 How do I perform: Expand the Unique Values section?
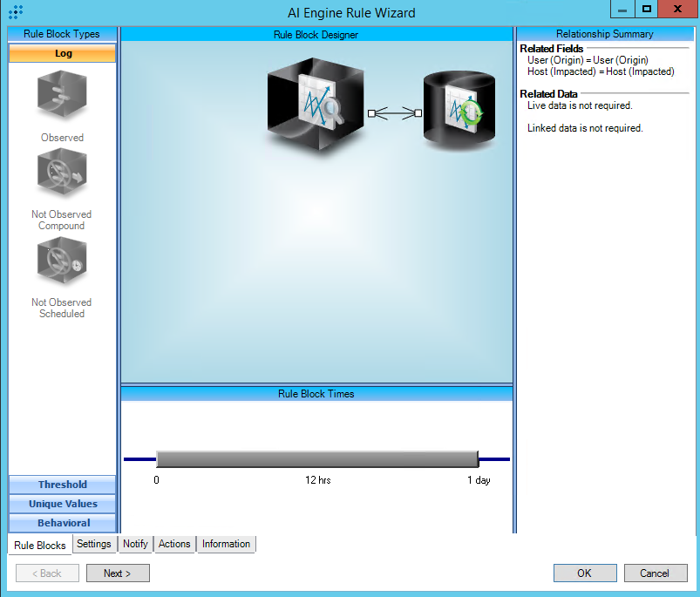(x=62, y=504)
